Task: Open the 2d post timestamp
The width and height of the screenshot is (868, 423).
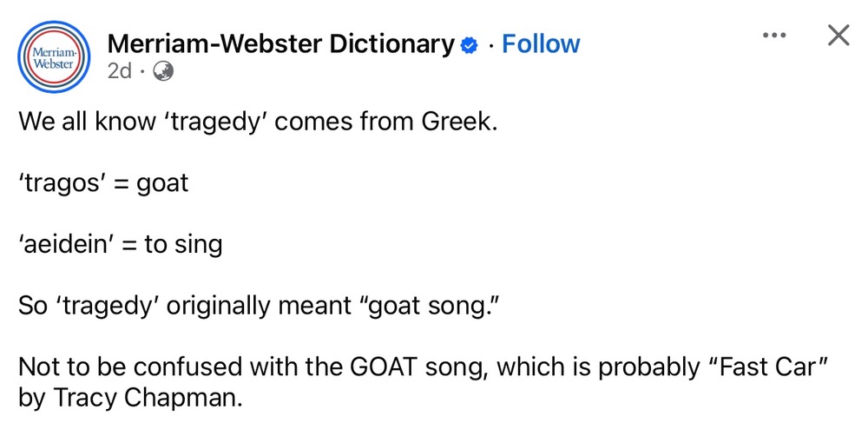Action: coord(119,72)
